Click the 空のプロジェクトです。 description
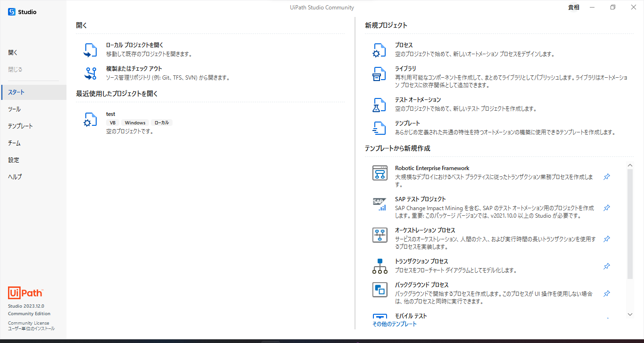644x343 pixels. [130, 131]
